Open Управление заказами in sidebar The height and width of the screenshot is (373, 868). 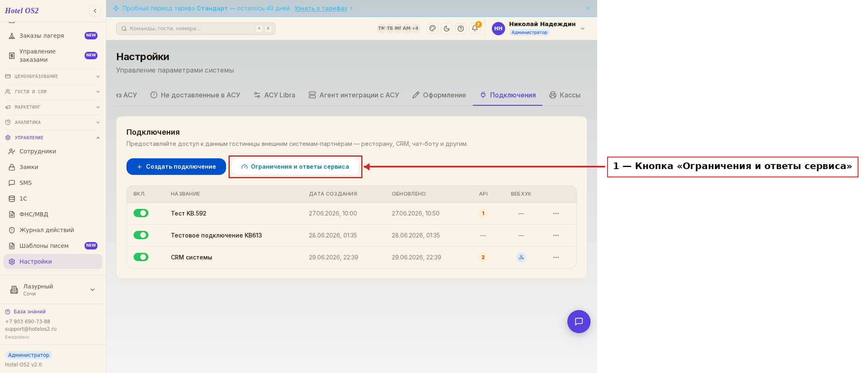[53, 56]
